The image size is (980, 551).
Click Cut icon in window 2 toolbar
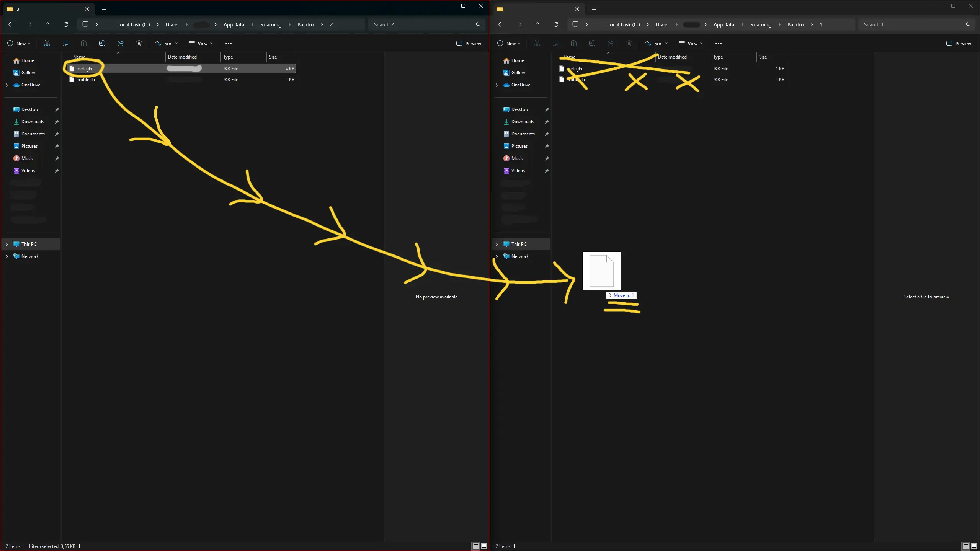click(x=47, y=43)
